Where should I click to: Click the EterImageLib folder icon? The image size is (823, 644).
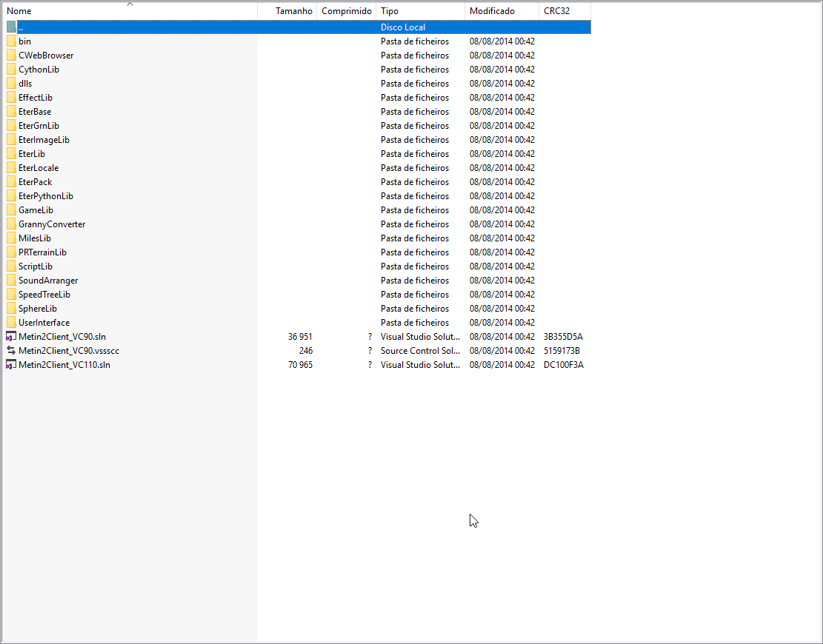(11, 139)
